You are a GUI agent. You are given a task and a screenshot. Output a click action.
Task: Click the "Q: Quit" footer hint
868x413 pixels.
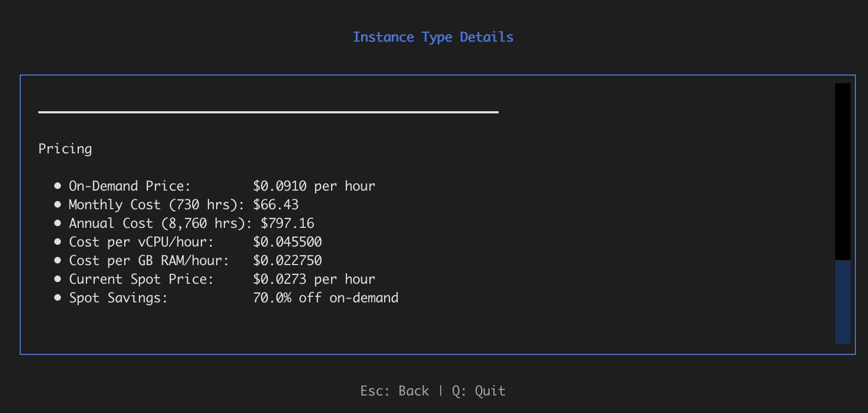[478, 391]
